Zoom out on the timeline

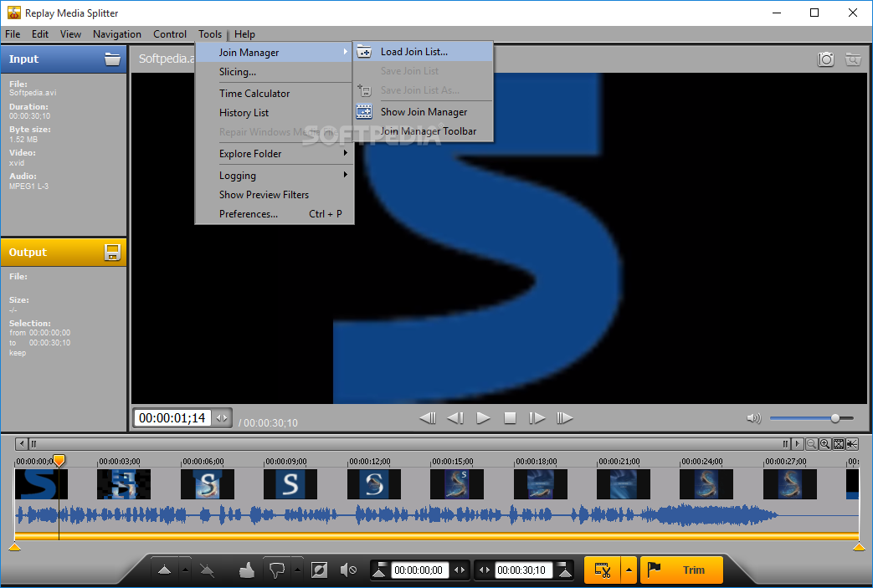click(x=812, y=444)
